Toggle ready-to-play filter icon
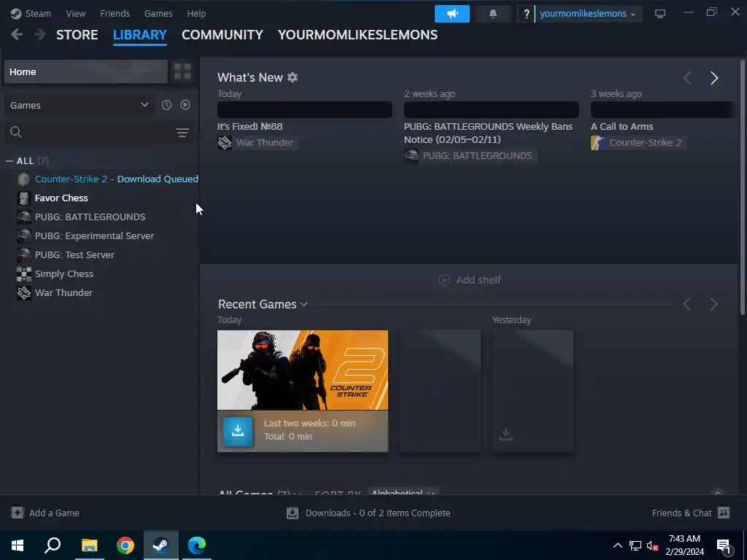The height and width of the screenshot is (560, 747). (x=185, y=105)
